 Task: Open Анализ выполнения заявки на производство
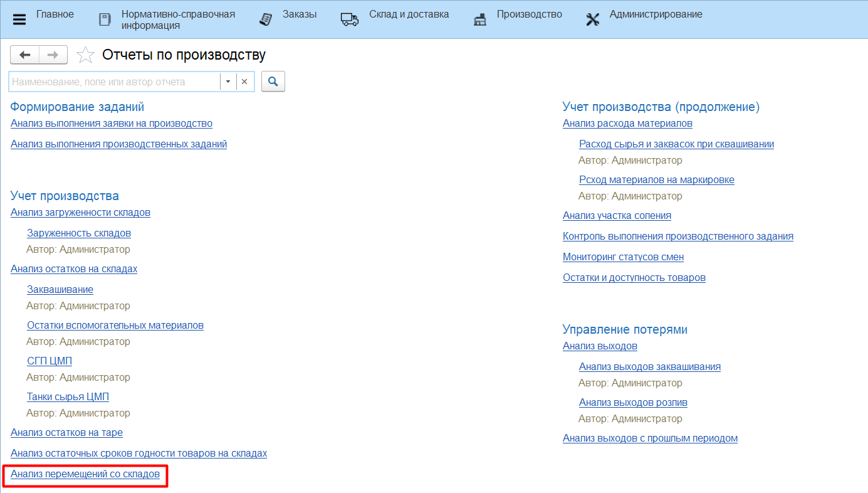pyautogui.click(x=112, y=124)
